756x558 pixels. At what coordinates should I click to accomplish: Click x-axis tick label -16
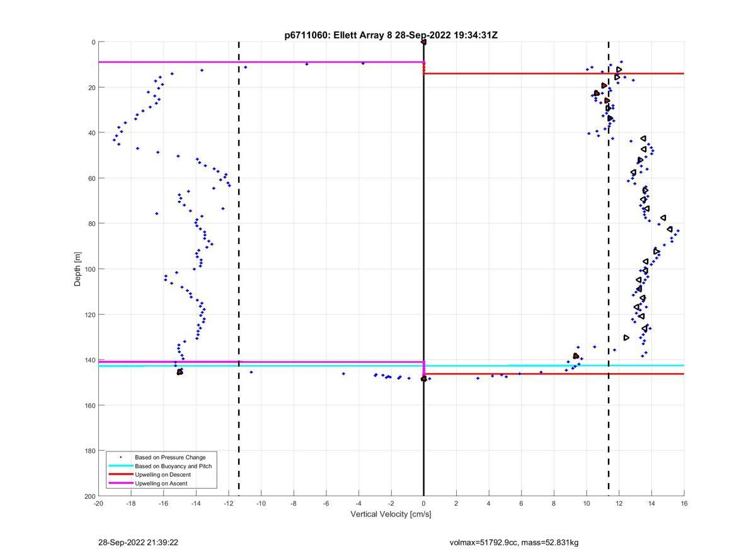pos(163,503)
